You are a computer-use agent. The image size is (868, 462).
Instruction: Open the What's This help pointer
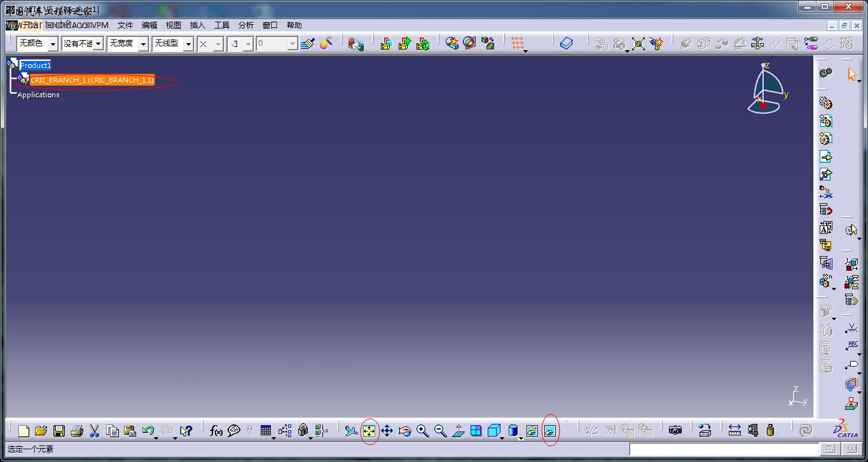(x=186, y=431)
